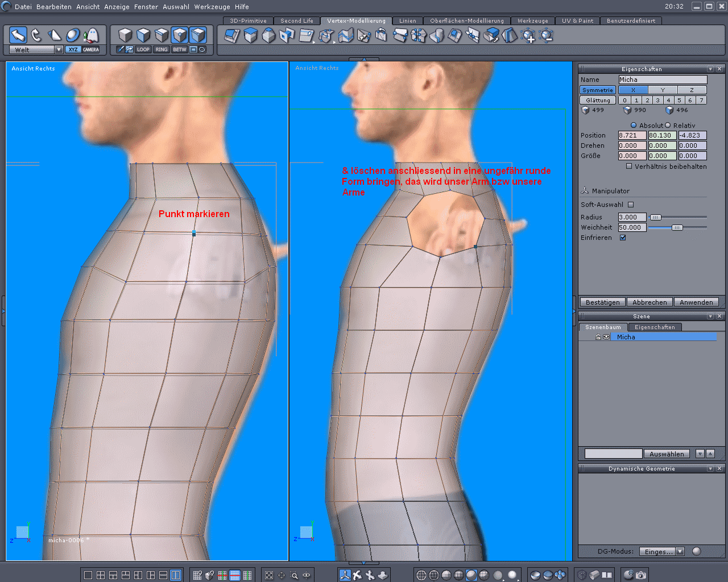
Task: Activate the rotate tool icon
Action: 36,35
